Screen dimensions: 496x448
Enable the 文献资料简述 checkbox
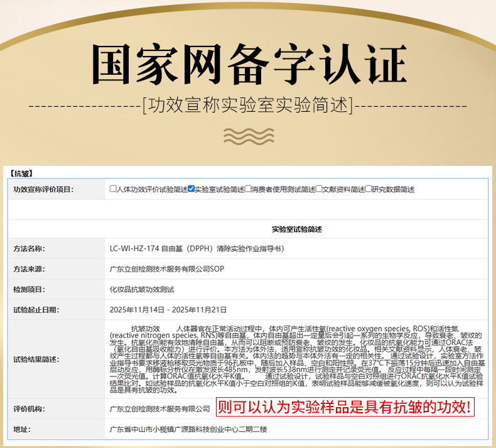point(319,188)
